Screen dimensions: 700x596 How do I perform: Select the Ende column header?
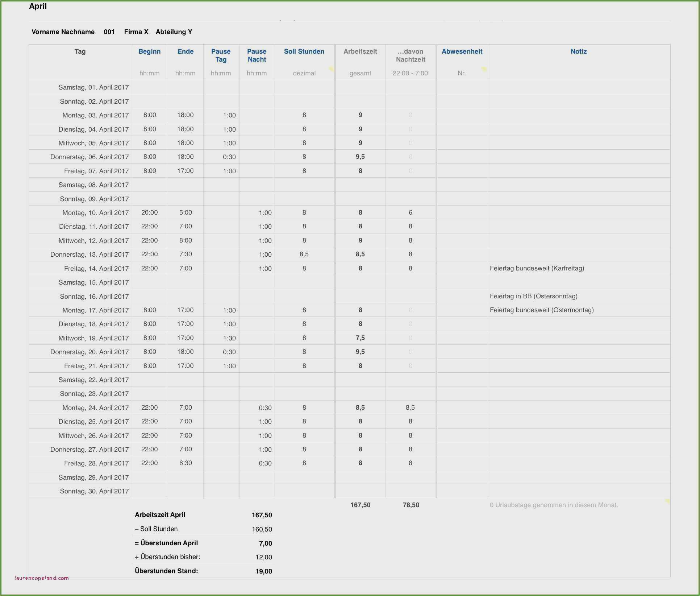[x=185, y=51]
